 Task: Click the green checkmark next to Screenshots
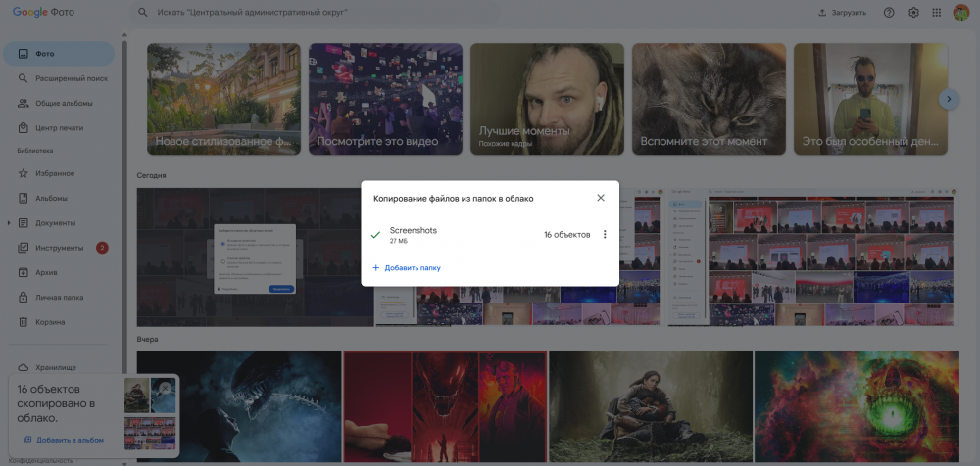tap(375, 236)
